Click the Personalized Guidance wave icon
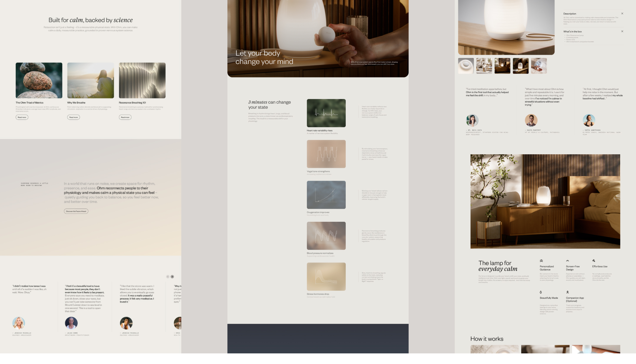Screen dimensions: 636x364 tap(541, 261)
